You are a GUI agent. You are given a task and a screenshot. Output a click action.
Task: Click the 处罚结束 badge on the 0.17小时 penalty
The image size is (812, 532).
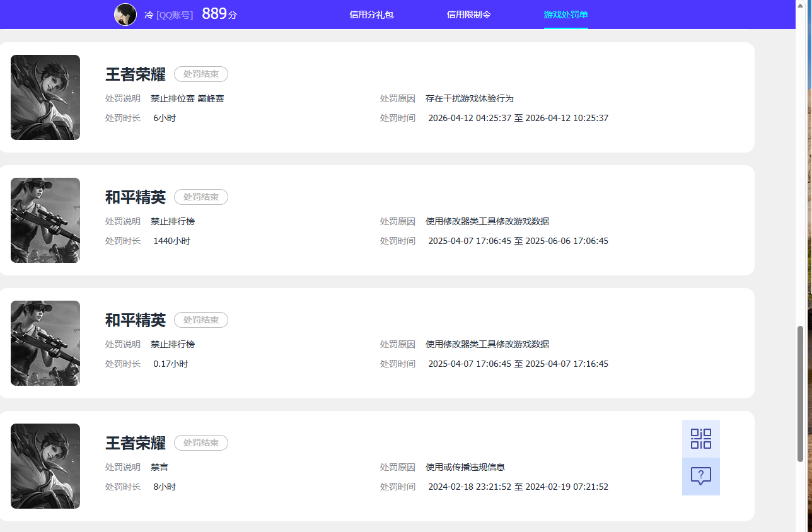[201, 320]
